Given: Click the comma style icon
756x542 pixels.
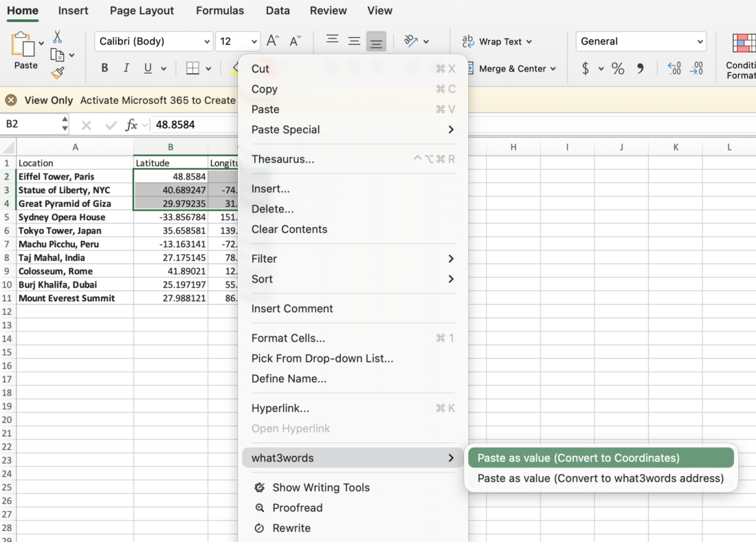Looking at the screenshot, I should [641, 69].
